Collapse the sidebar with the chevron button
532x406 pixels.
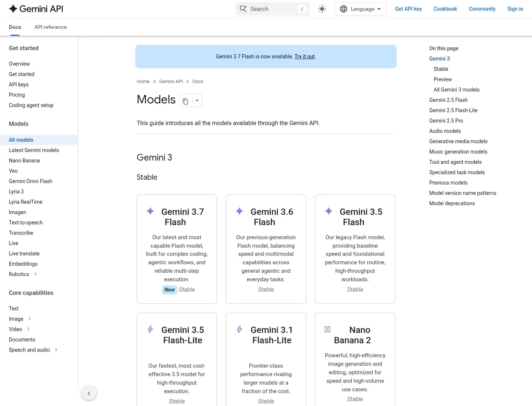(89, 393)
